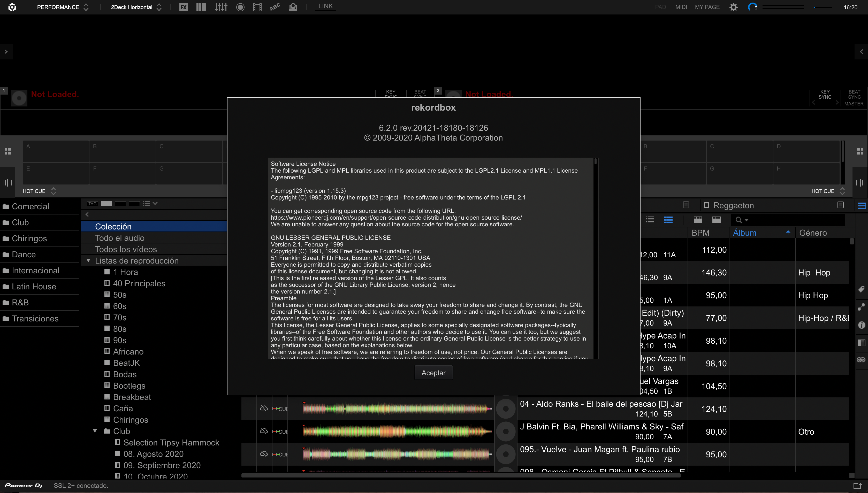Click the deck 1 pad grid icon

click(7, 151)
